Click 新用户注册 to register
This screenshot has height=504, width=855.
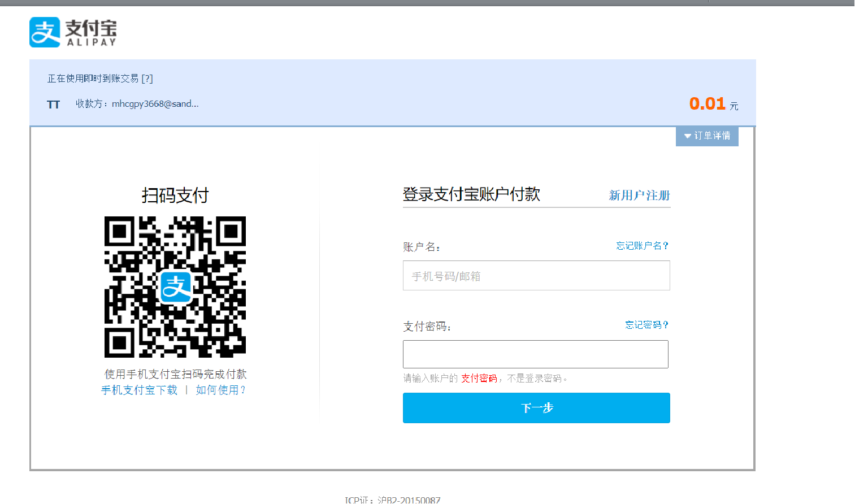click(x=639, y=195)
